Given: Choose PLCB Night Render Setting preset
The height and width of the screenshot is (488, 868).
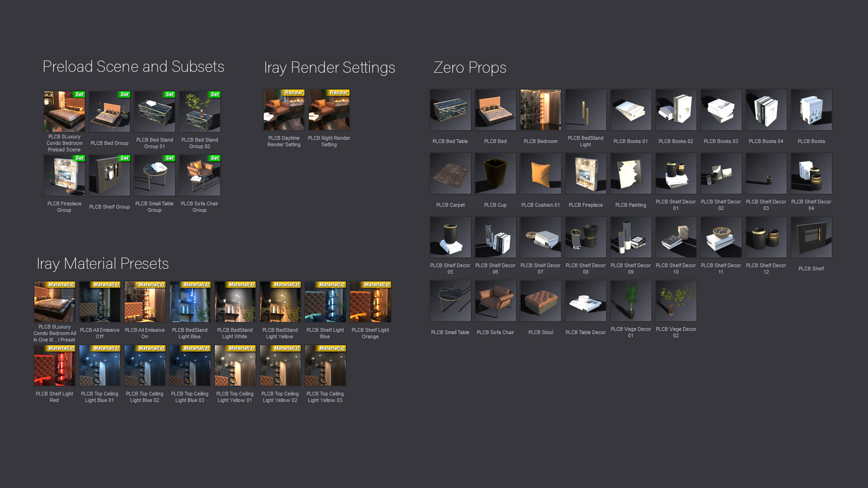Looking at the screenshot, I should tap(329, 110).
